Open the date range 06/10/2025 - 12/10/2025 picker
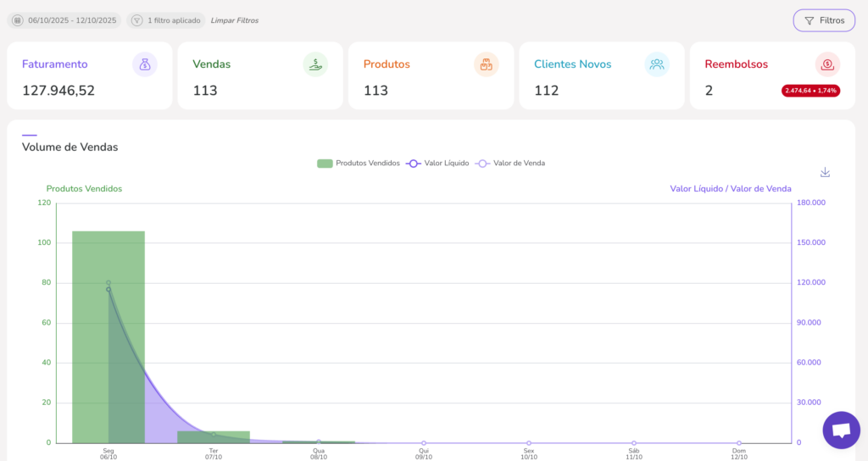 pyautogui.click(x=72, y=20)
